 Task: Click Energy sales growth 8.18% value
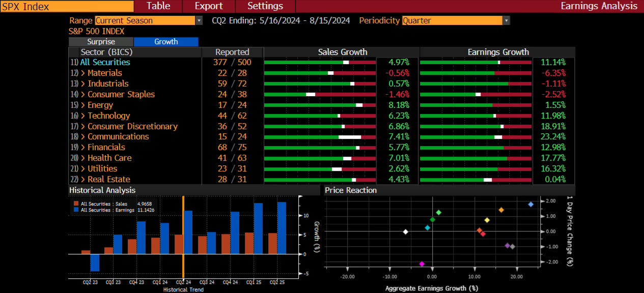pyautogui.click(x=399, y=105)
